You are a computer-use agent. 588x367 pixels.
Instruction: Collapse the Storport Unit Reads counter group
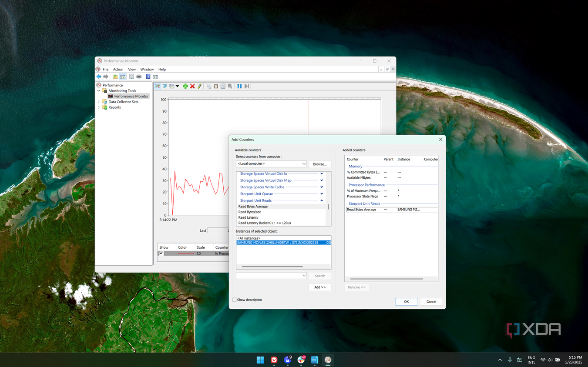pos(322,200)
